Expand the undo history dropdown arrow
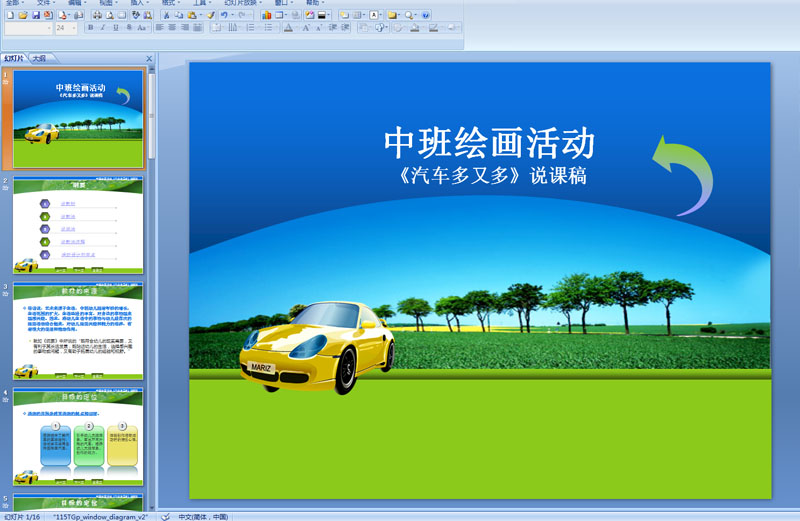Image resolution: width=800 pixels, height=521 pixels. [x=233, y=15]
